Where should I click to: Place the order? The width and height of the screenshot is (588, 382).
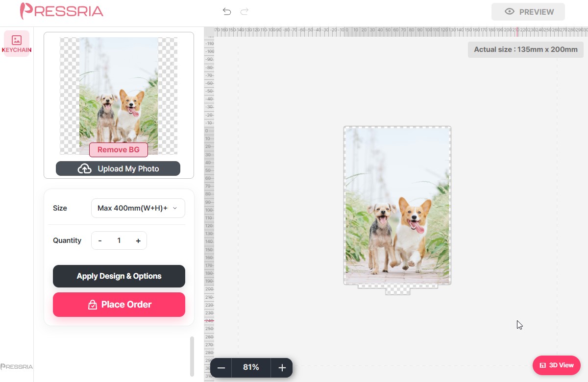(119, 305)
